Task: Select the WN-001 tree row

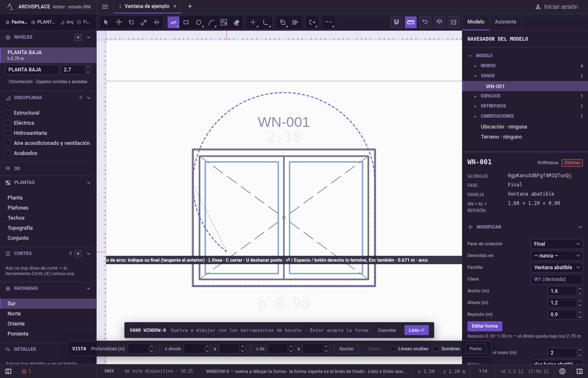Action: tap(525, 86)
